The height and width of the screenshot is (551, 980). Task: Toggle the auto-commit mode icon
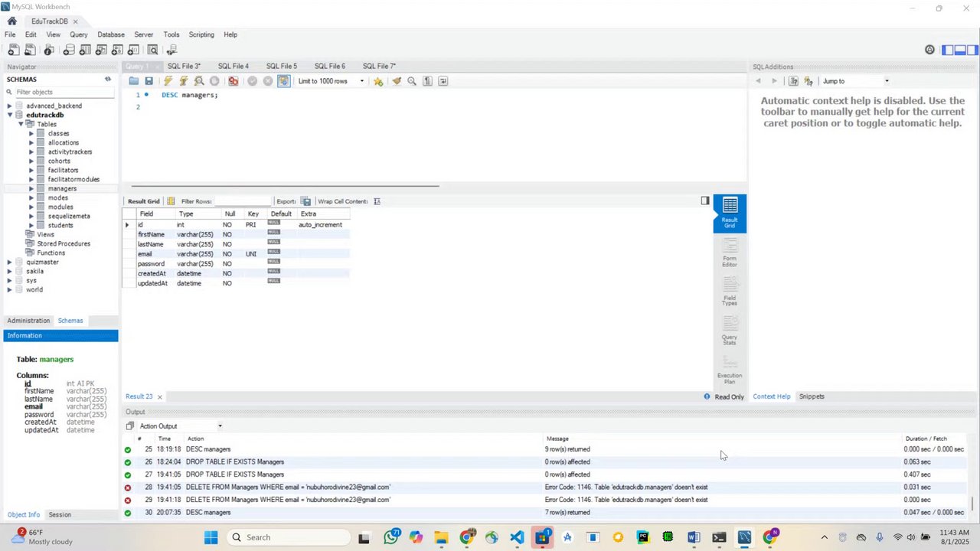pos(283,81)
